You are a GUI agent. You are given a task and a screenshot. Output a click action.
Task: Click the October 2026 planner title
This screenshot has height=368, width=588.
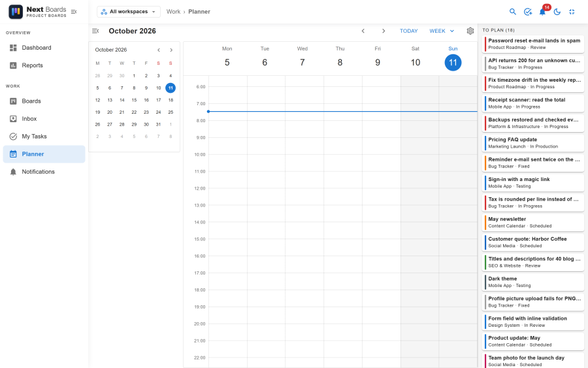click(133, 31)
